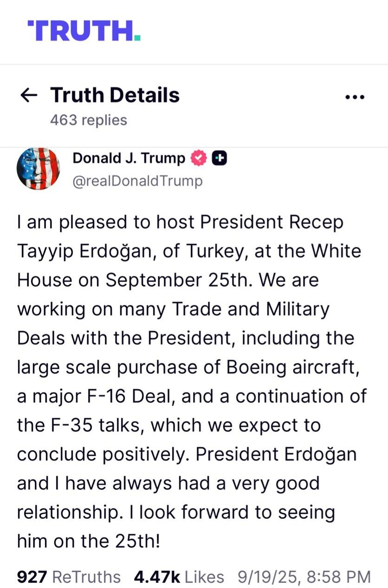Click the Donald J. Trump display name
The image size is (388, 588).
tap(129, 158)
